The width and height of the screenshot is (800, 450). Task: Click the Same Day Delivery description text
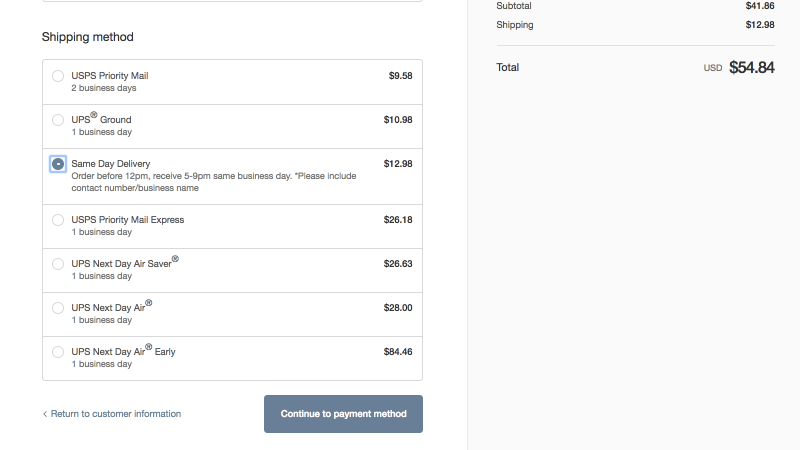pos(214,182)
